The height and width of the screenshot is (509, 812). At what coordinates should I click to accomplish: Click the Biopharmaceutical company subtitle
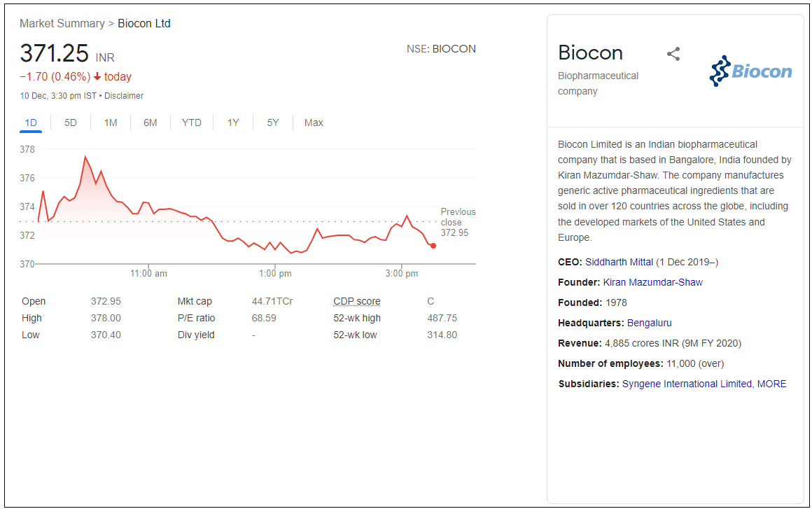598,83
